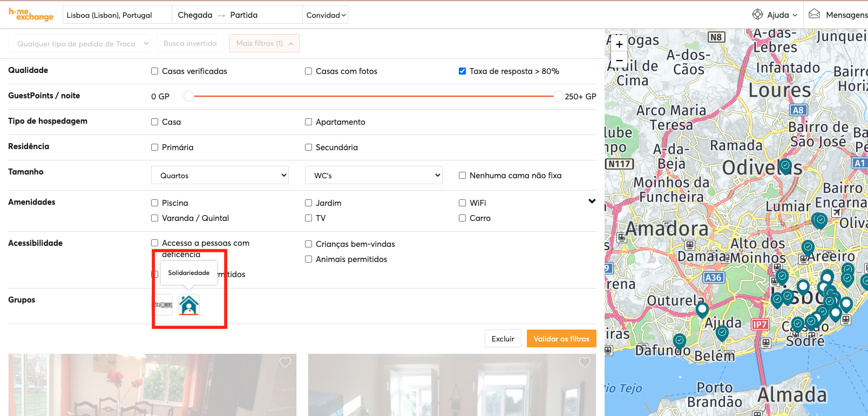The width and height of the screenshot is (868, 416).
Task: Click the white map pin near Outurela
Action: tap(702, 310)
